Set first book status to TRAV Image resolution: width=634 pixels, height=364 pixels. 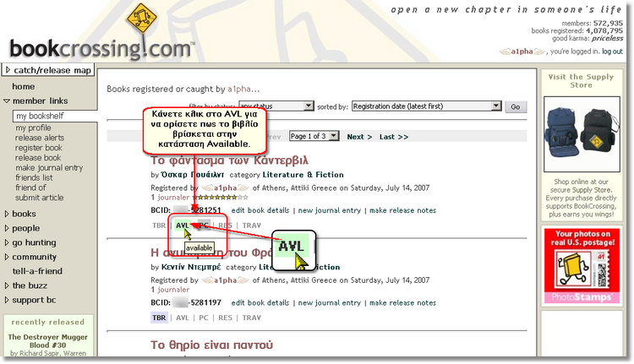[x=251, y=225]
